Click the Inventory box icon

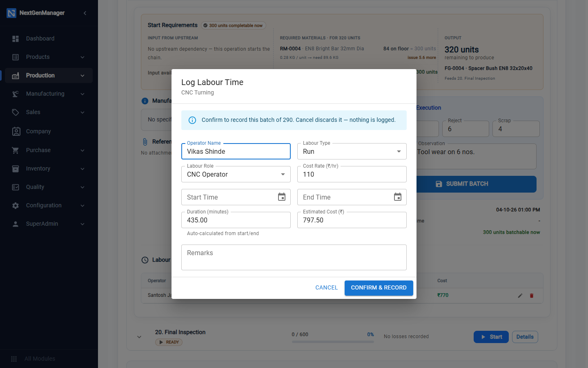coord(16,169)
